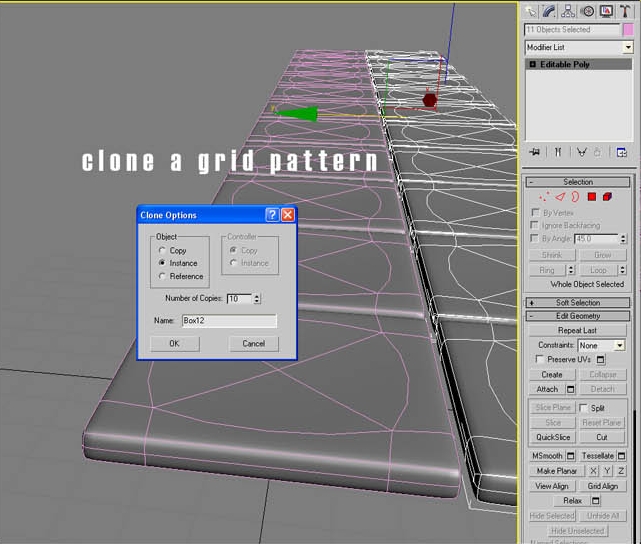Open MSmooth settings box

point(571,456)
